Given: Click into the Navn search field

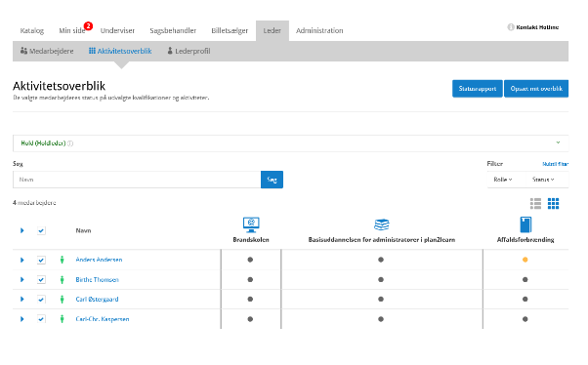Looking at the screenshot, I should point(137,180).
